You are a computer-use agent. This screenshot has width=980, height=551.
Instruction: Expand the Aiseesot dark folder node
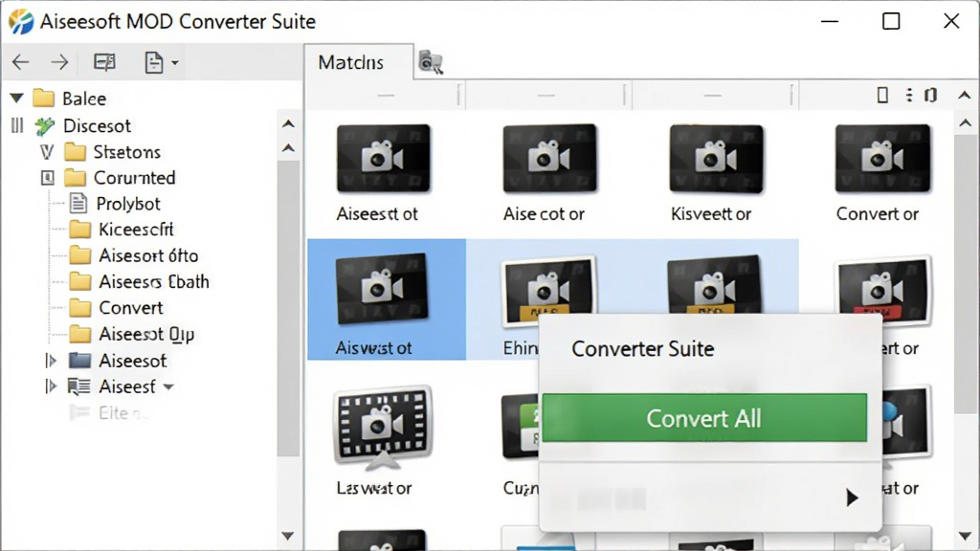[x=51, y=361]
